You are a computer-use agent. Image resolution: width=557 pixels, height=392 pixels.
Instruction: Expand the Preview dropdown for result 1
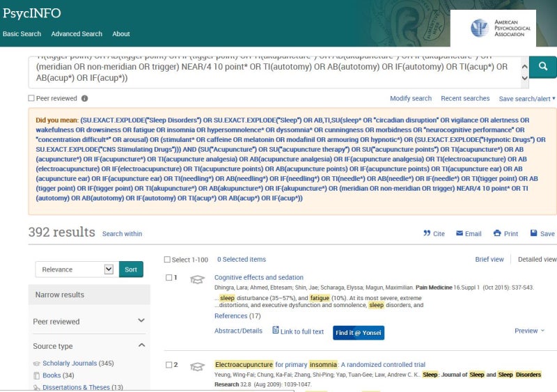[x=529, y=331]
